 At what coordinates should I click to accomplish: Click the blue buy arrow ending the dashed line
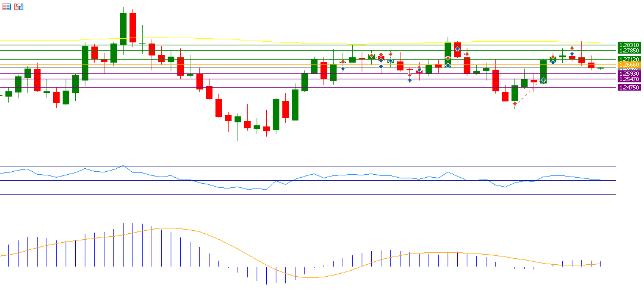point(543,81)
